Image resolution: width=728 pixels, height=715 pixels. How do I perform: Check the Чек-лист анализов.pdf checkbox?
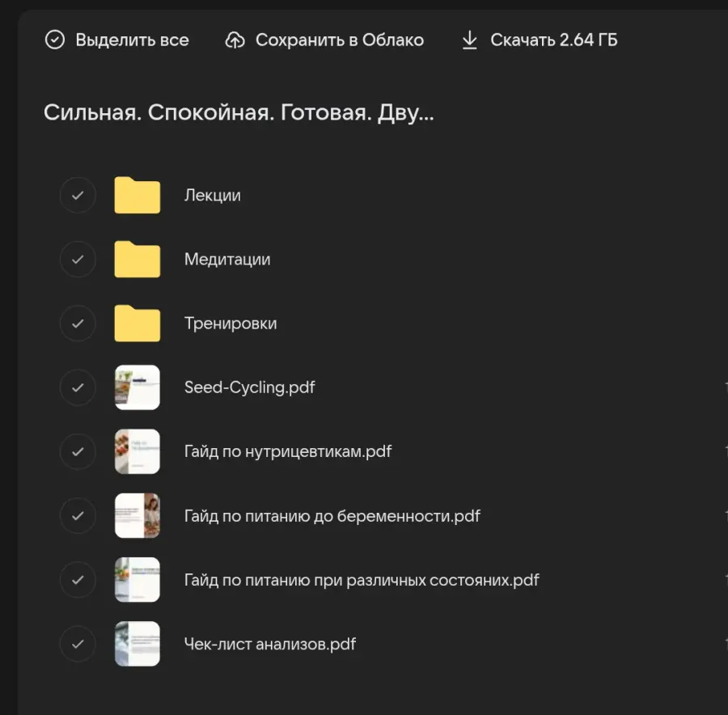pyautogui.click(x=78, y=644)
